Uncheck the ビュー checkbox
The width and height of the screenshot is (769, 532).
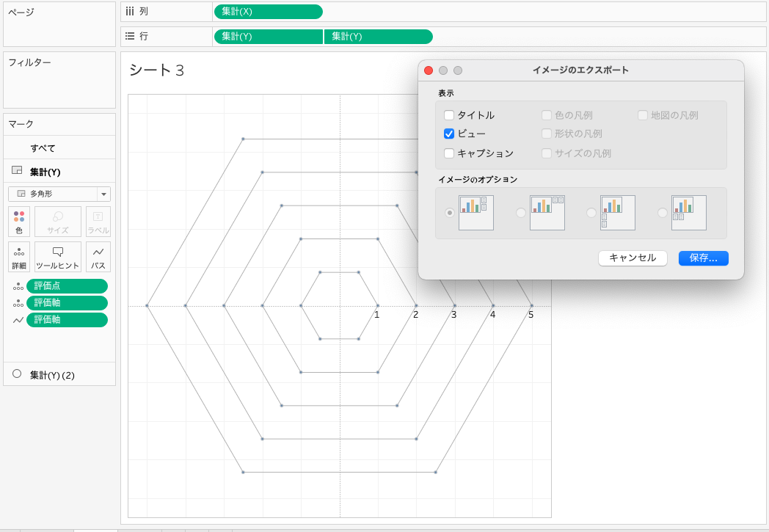click(449, 134)
